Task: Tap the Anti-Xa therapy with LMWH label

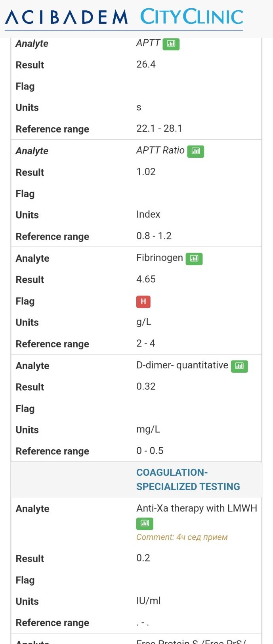Action: (197, 508)
